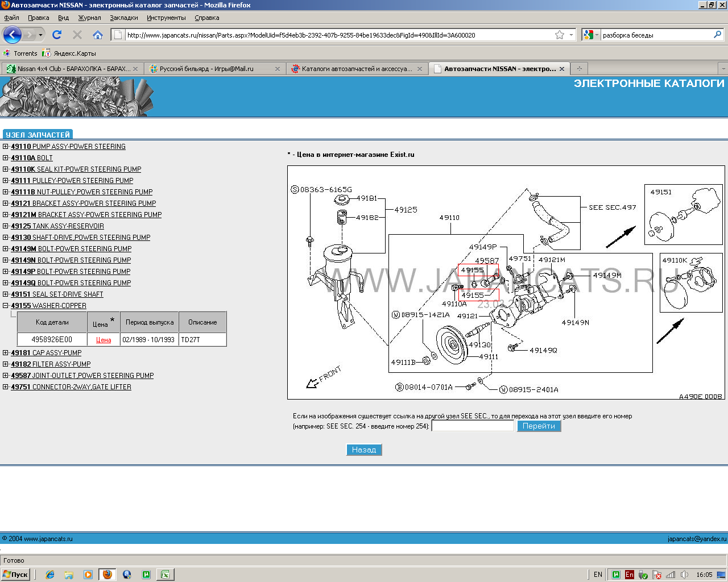
Task: Expand the 49111B NUT-PULLEY node
Action: (6, 192)
